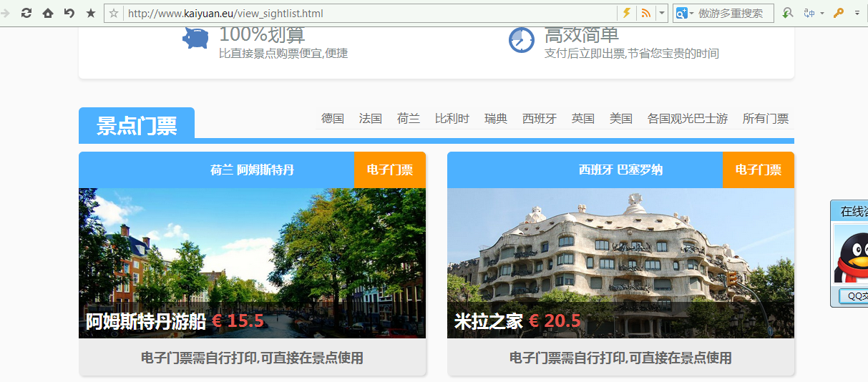Filter tickets by 法国
The height and width of the screenshot is (382, 868).
tap(371, 119)
